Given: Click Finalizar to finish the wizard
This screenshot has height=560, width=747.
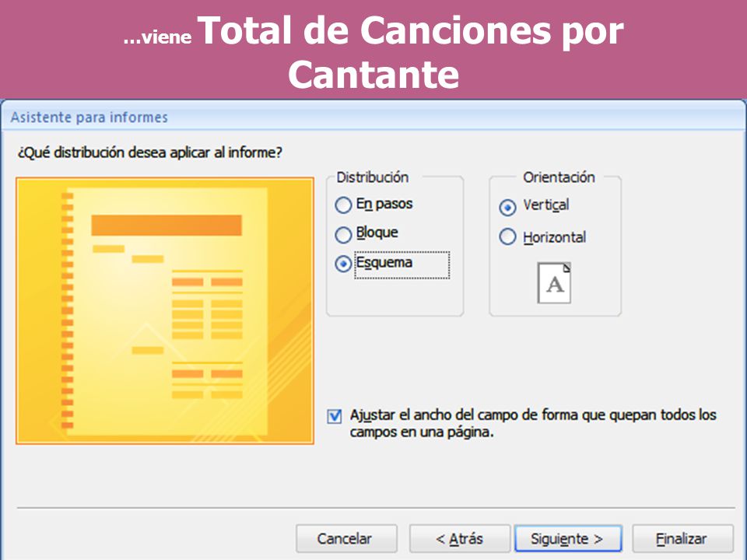Looking at the screenshot, I should (x=682, y=538).
